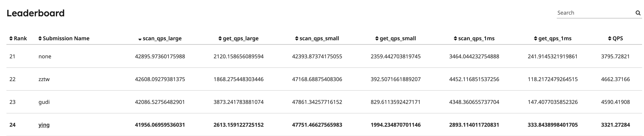
Task: Click descending sort arrow beside scan_qps_large
Action: point(140,39)
